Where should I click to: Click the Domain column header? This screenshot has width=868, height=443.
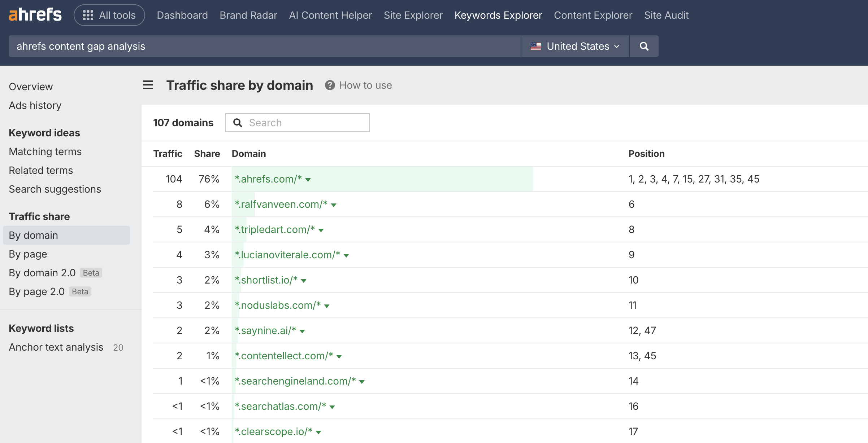249,154
